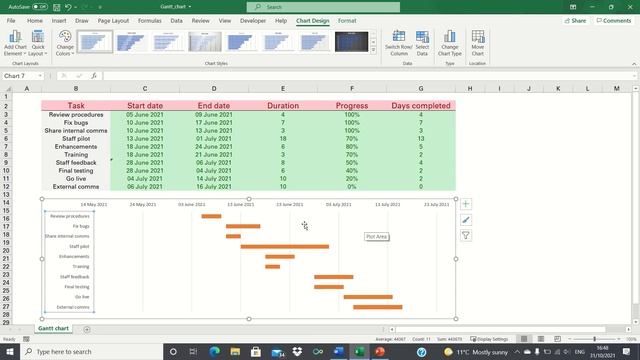Screen dimensions: 640x360
Task: Click Change Chart Type
Action: pyautogui.click(x=449, y=42)
